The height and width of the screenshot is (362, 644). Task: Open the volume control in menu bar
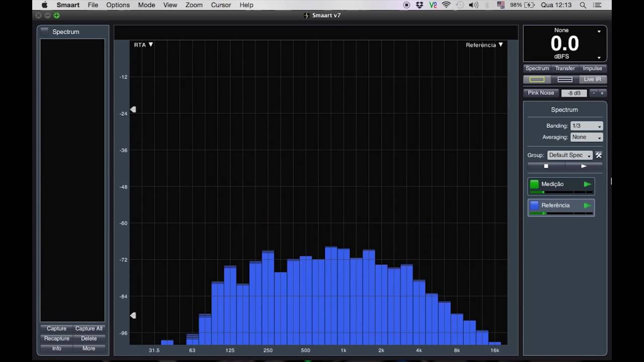(473, 5)
